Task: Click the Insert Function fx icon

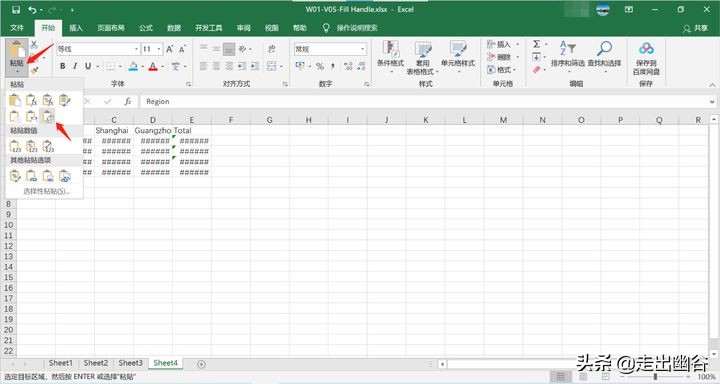Action: pos(128,102)
